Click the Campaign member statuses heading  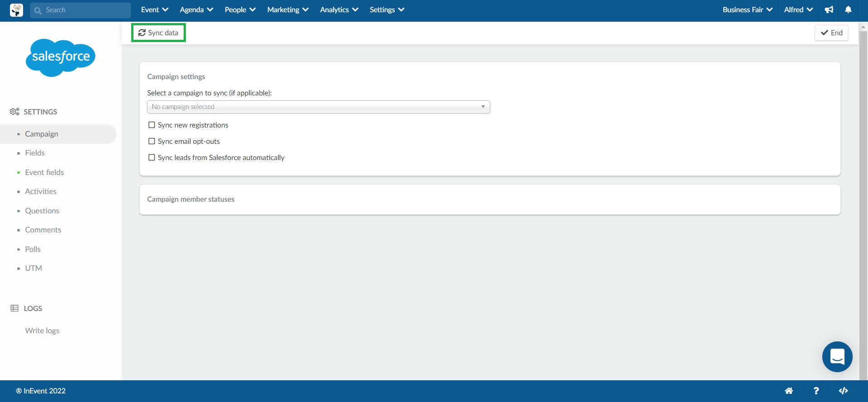point(191,199)
